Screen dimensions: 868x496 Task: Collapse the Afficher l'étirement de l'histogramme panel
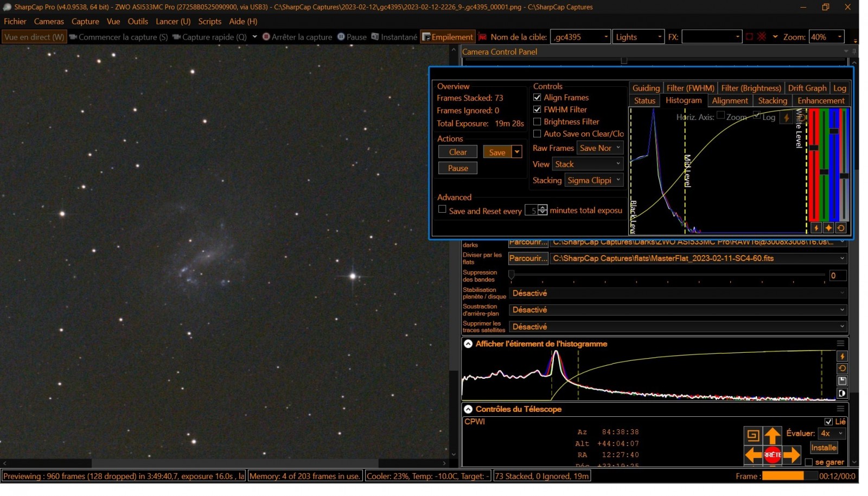(468, 344)
